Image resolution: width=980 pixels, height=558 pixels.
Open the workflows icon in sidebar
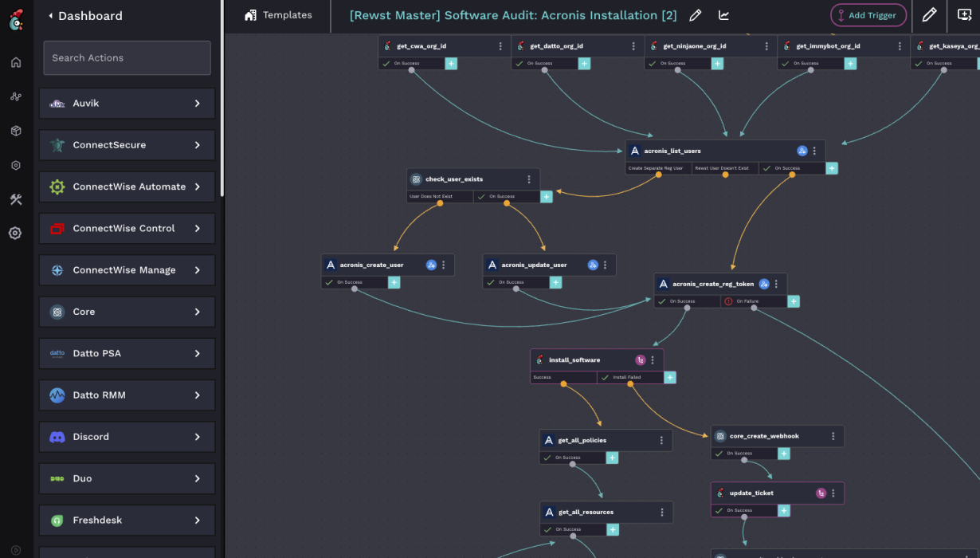coord(14,96)
